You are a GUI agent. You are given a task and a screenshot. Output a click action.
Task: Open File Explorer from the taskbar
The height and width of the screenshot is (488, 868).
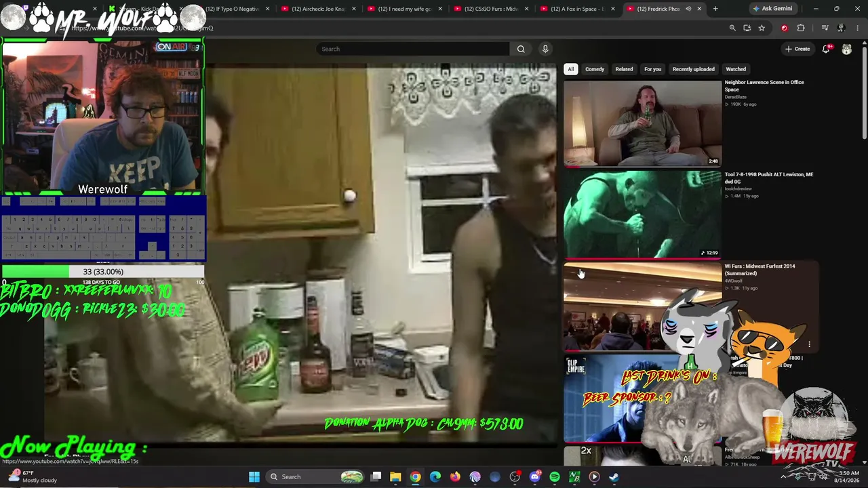pos(395,476)
